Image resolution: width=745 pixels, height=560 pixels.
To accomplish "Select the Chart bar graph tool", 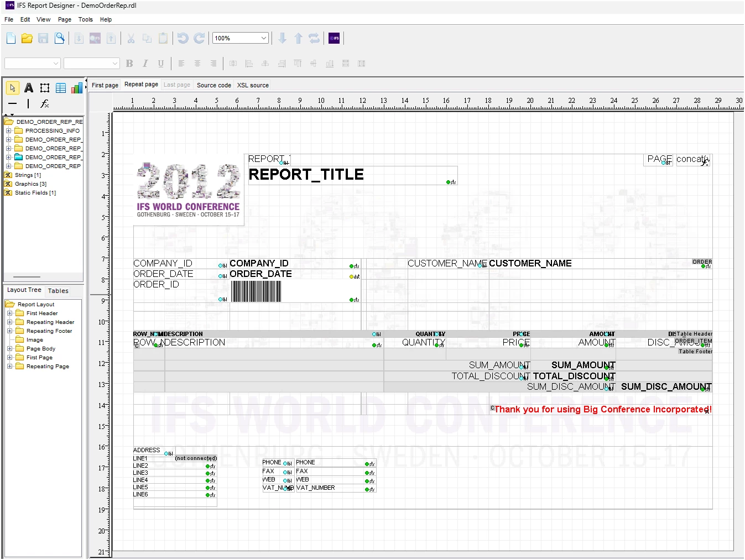I will [77, 88].
